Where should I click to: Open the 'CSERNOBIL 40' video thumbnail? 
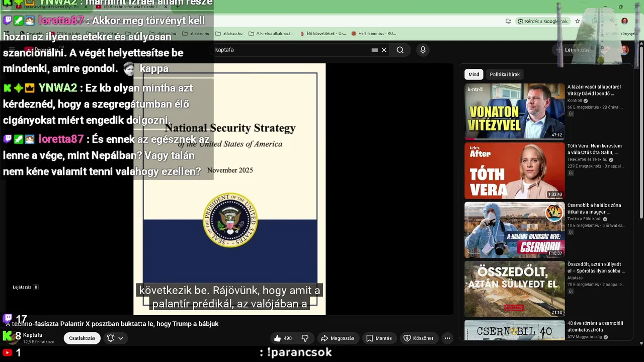point(514,330)
